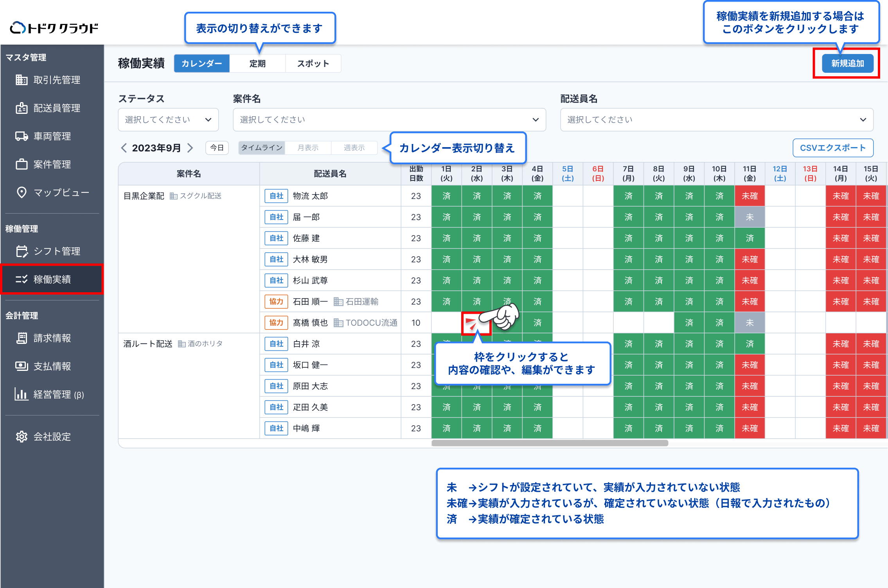Open the ステータス dropdown

click(x=168, y=120)
